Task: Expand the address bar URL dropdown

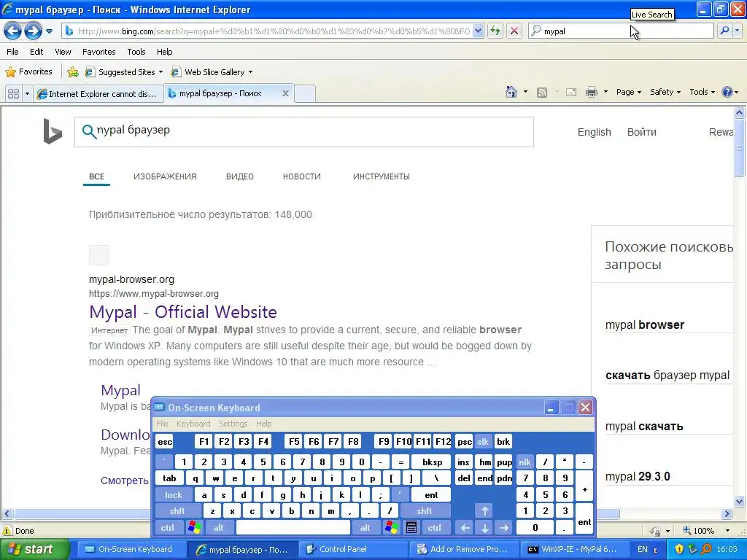Action: pyautogui.click(x=478, y=31)
